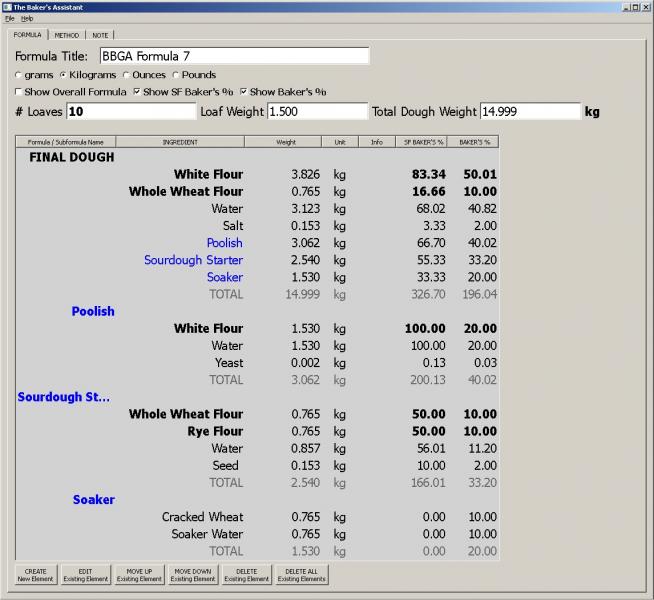Viewport: 654px width, 600px height.
Task: Select the blue Sourdough Starter ingredient row
Action: point(193,260)
